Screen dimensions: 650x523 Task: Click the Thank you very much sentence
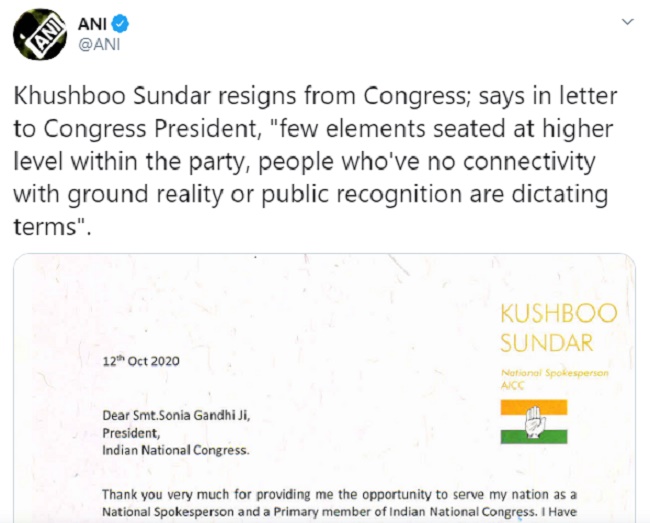[x=339, y=503]
